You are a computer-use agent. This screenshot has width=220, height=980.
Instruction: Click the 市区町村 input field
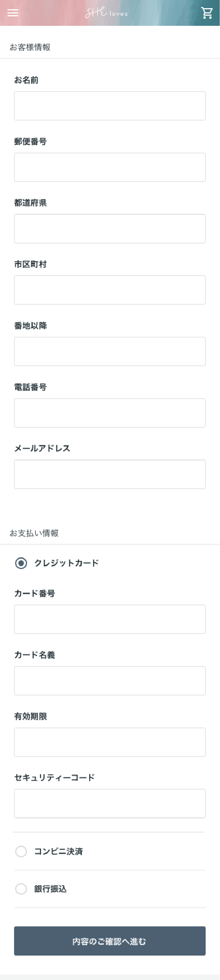pyautogui.click(x=110, y=290)
